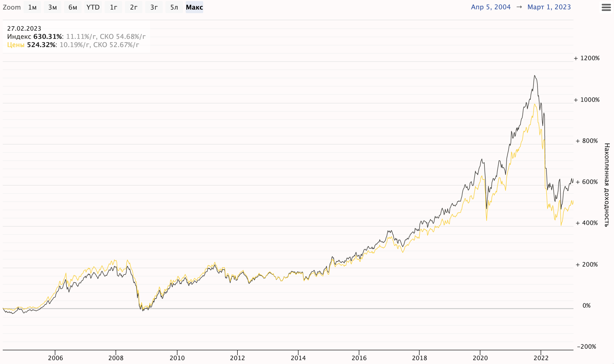Image resolution: width=614 pixels, height=364 pixels.
Task: Edit the end date Март 1, 2023
Action: (x=549, y=7)
